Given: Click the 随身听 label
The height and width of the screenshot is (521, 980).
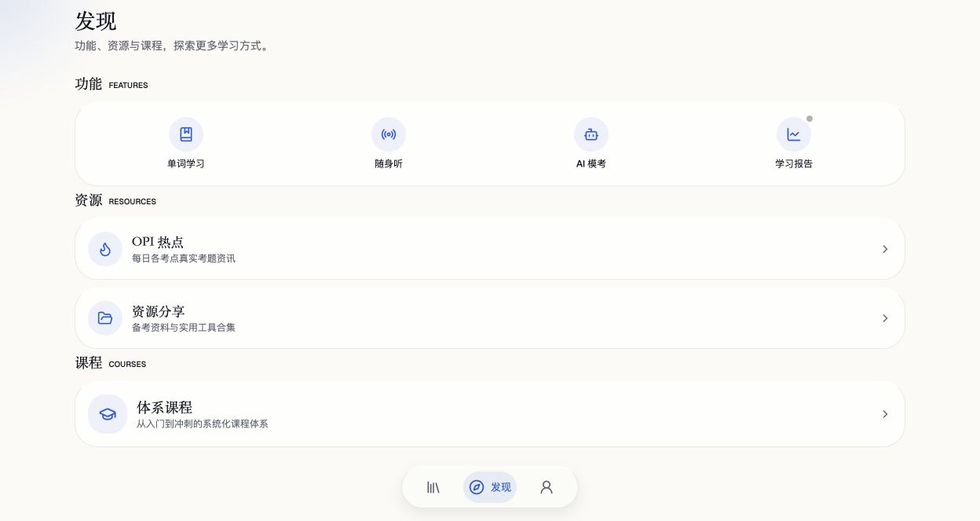Looking at the screenshot, I should (x=389, y=163).
